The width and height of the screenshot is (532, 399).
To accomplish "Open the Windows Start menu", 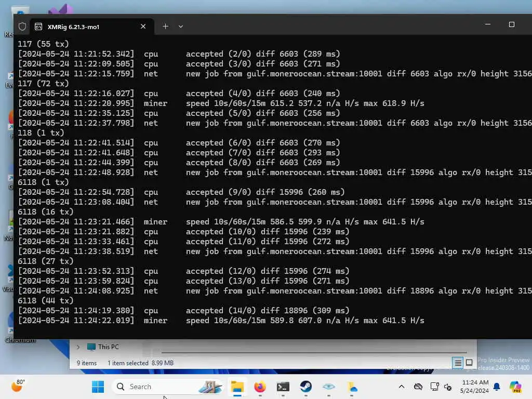I will pyautogui.click(x=98, y=387).
